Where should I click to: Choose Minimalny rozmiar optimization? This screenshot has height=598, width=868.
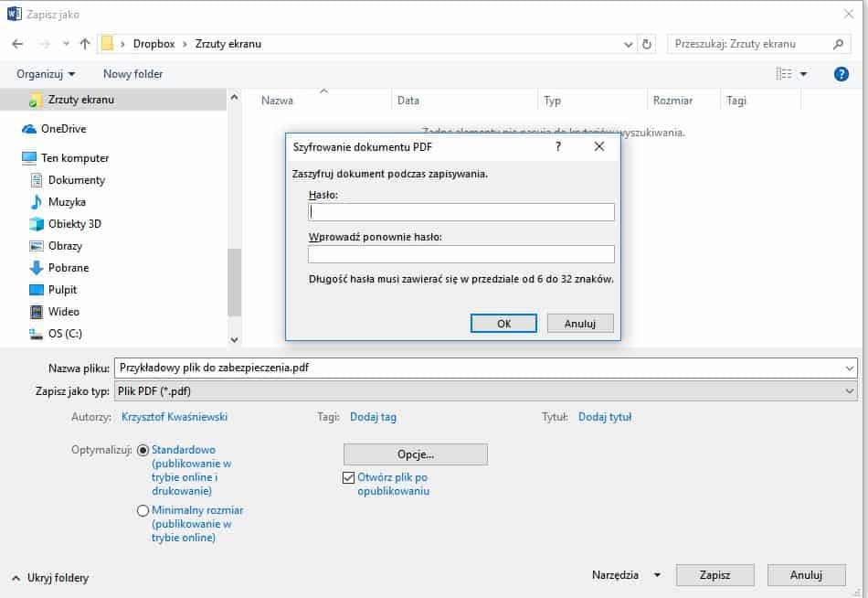143,510
